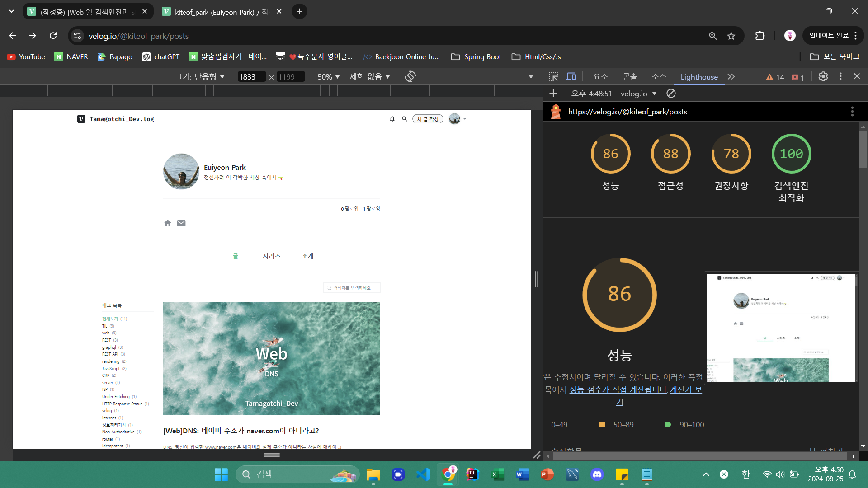
Task: Open the 크기: 반응형 dimensions dropdown
Action: coord(200,77)
